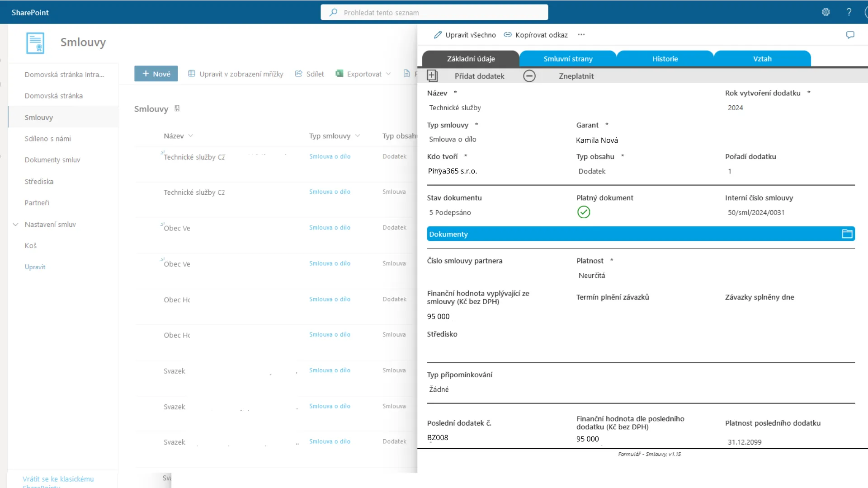This screenshot has height=488, width=868.
Task: Switch to the Historie tab
Action: (x=665, y=59)
